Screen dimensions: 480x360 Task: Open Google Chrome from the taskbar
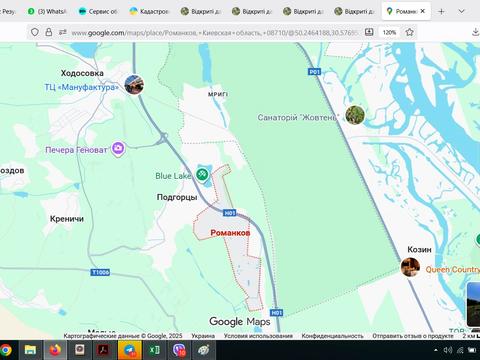pyautogui.click(x=6, y=350)
